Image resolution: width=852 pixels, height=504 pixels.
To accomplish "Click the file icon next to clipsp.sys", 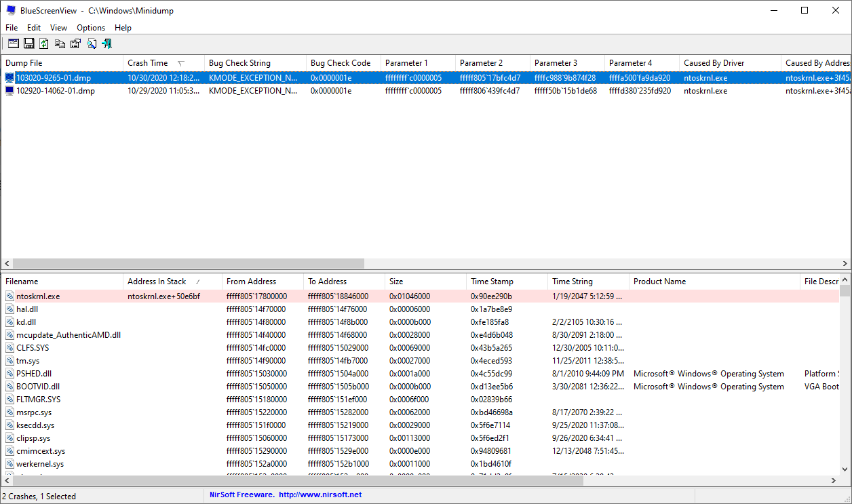I will click(x=9, y=438).
